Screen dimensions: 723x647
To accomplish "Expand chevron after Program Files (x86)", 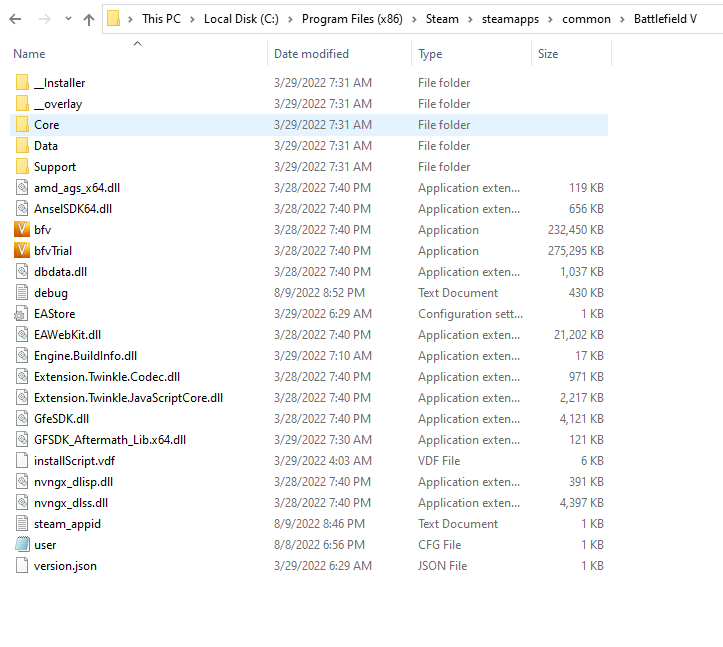I will tap(414, 19).
